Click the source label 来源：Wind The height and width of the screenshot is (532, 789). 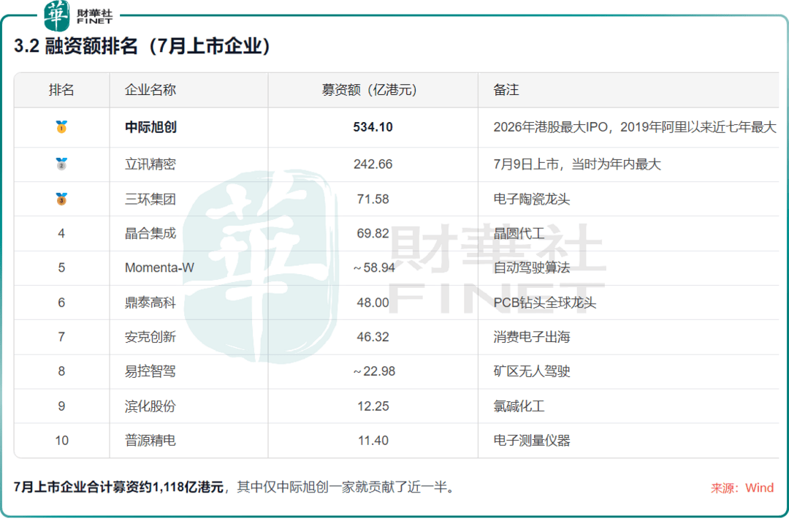pos(742,487)
